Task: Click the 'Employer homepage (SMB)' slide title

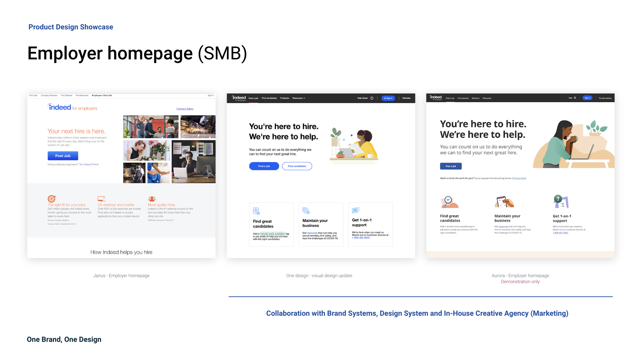Action: click(x=137, y=54)
